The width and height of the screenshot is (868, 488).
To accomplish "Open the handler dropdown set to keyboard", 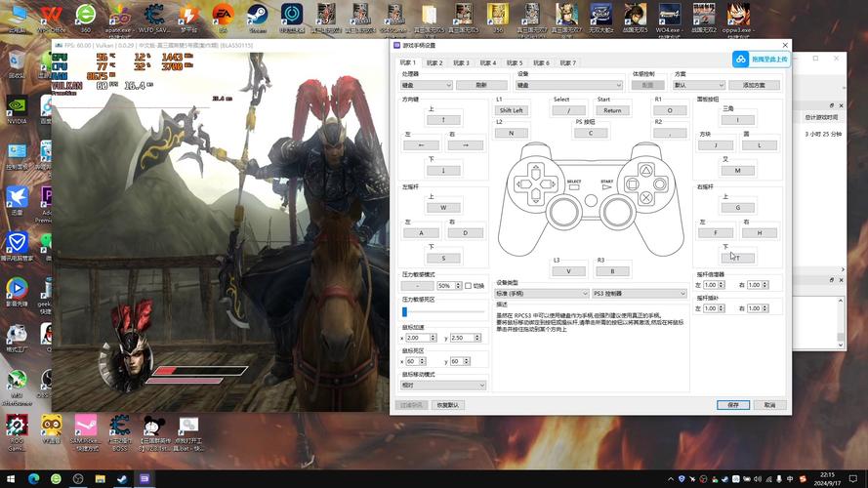I will click(427, 85).
